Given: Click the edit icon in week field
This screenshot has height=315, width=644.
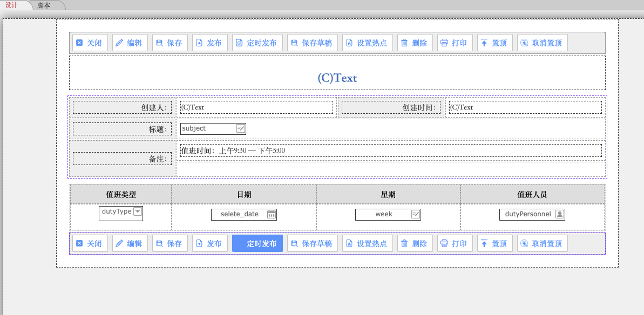Looking at the screenshot, I should pos(416,214).
